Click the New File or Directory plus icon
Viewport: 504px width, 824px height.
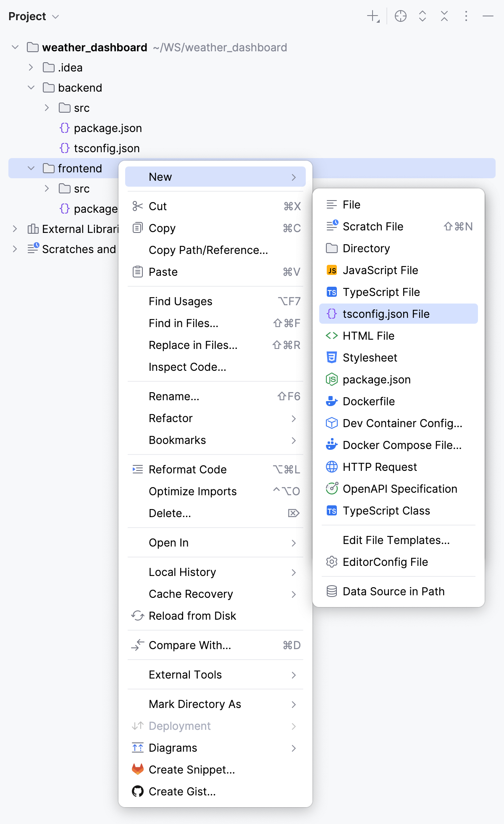373,16
